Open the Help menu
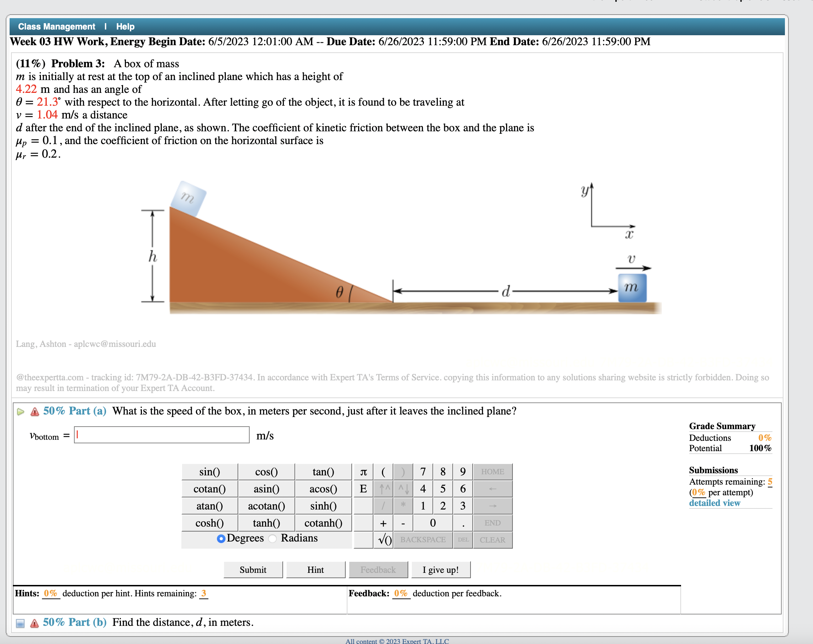The width and height of the screenshot is (813, 644). 125,26
